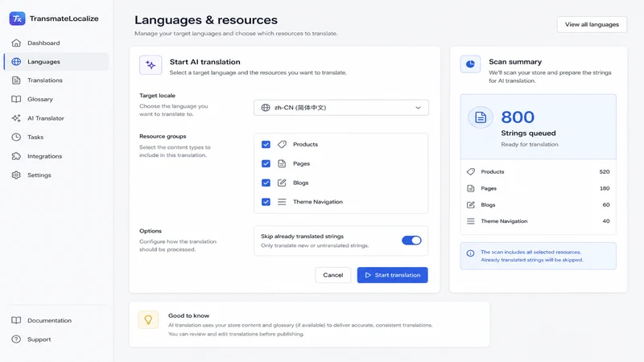Click the Tasks clock icon
This screenshot has height=362, width=644.
click(16, 137)
